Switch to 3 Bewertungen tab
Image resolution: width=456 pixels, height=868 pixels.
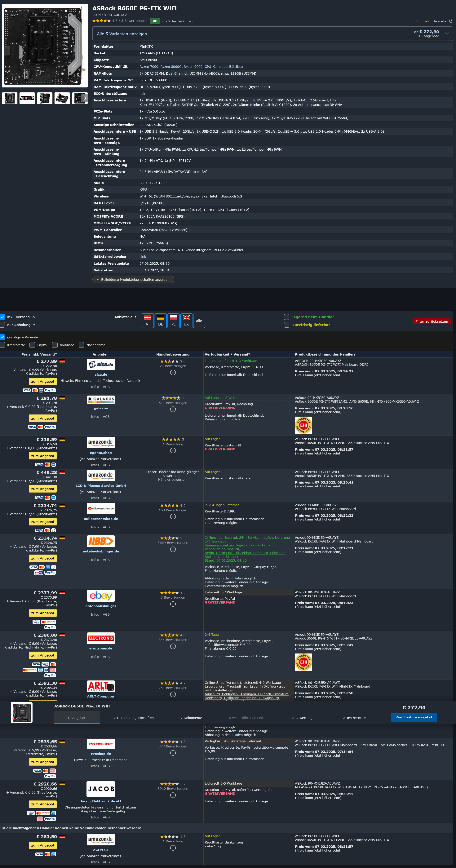(x=304, y=718)
